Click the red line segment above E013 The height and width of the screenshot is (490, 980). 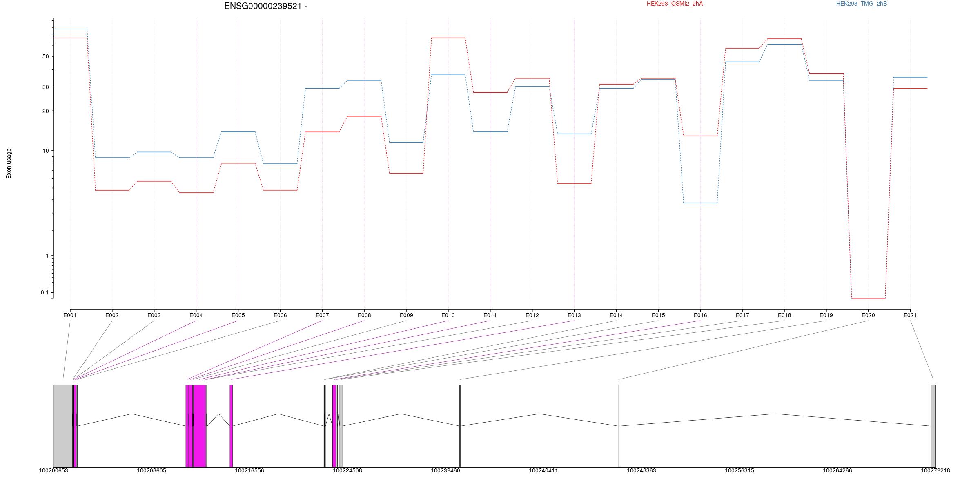[x=574, y=183]
